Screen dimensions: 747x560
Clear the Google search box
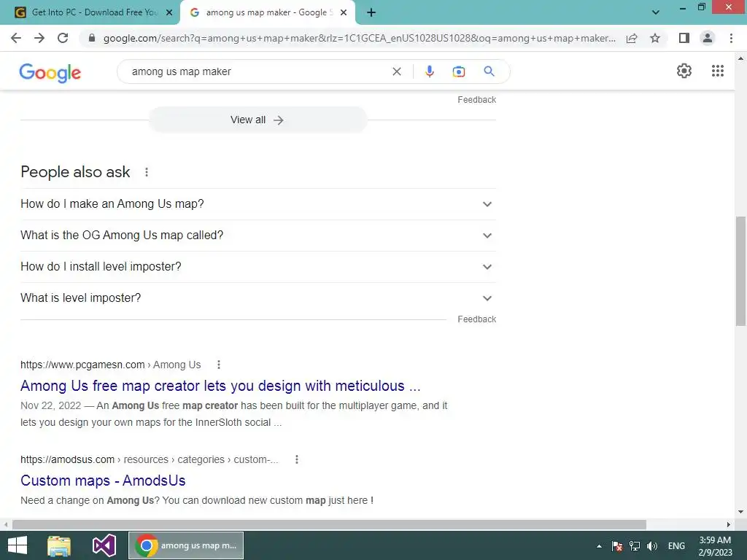(396, 71)
